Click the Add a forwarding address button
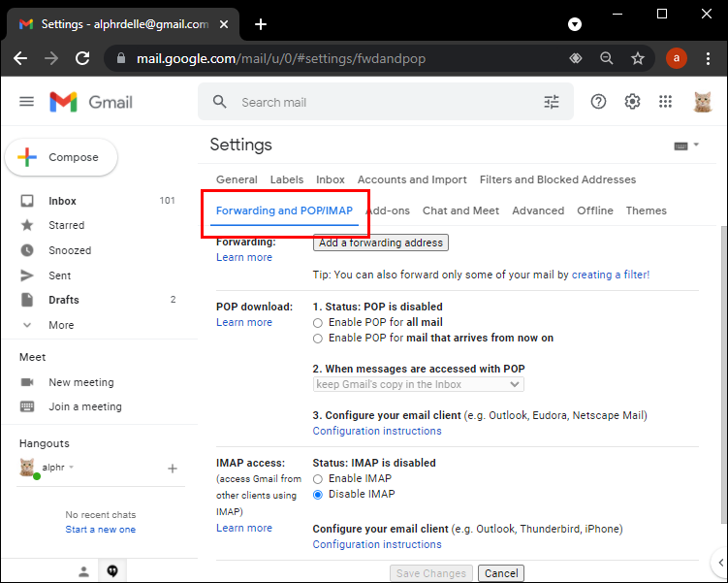728x583 pixels. 381,243
